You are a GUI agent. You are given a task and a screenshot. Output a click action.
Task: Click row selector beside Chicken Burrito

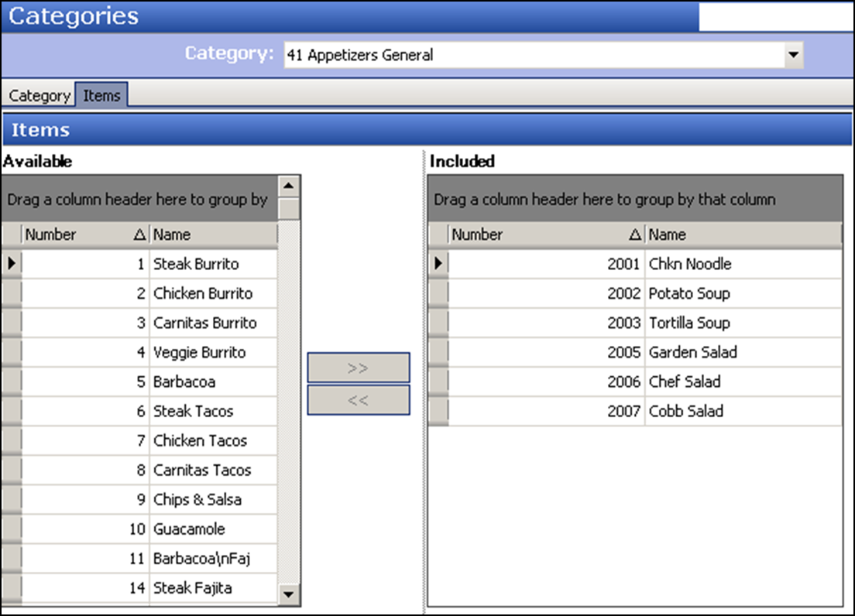pyautogui.click(x=12, y=293)
